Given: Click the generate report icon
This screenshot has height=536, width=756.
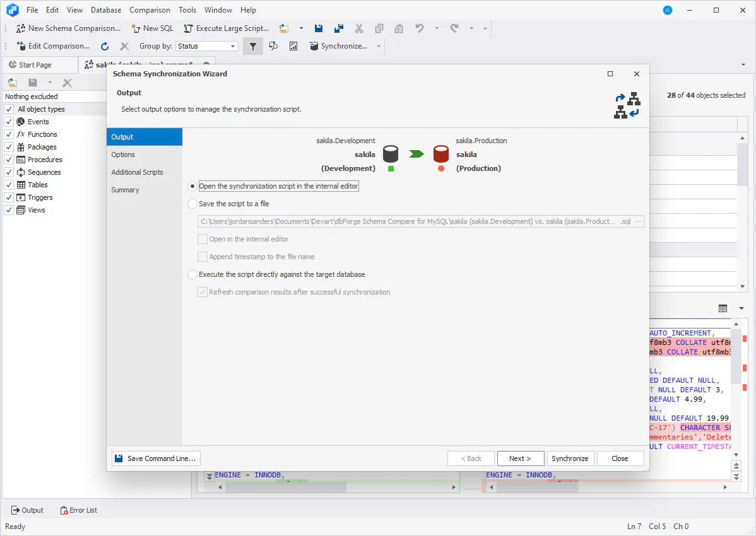Looking at the screenshot, I should [293, 46].
